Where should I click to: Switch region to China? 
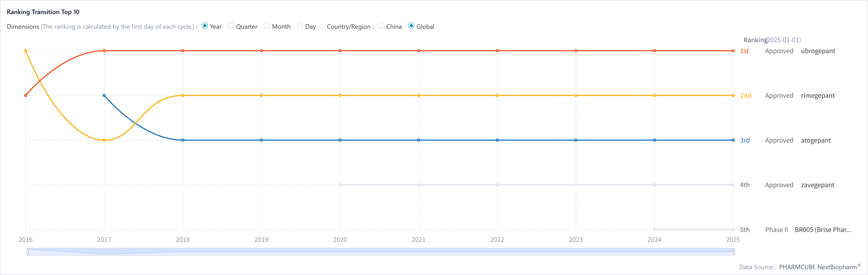coord(381,26)
